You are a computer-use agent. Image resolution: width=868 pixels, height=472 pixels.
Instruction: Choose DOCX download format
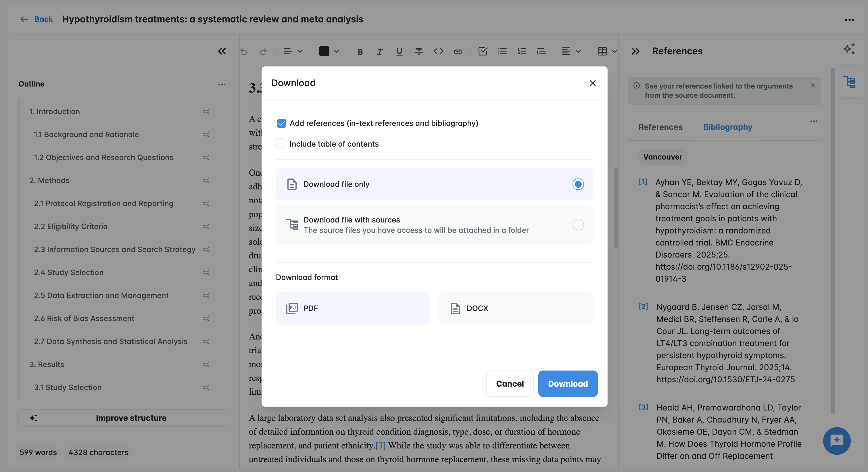click(516, 308)
